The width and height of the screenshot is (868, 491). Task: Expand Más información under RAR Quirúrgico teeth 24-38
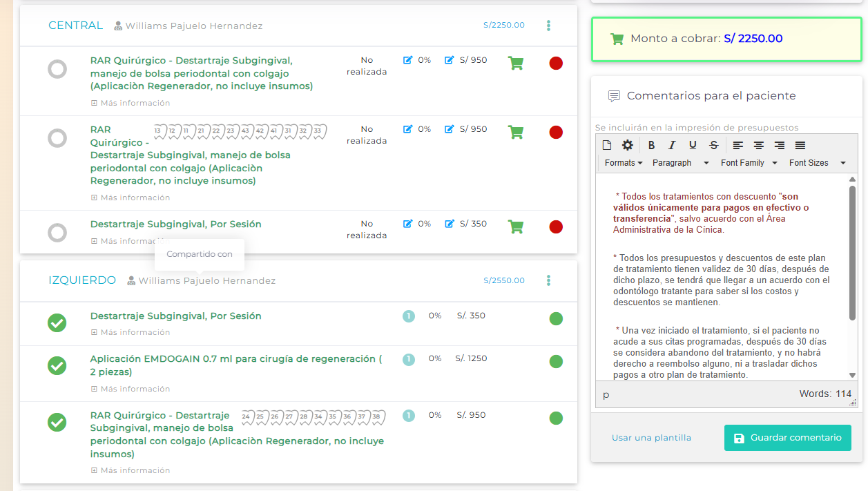[x=131, y=470]
